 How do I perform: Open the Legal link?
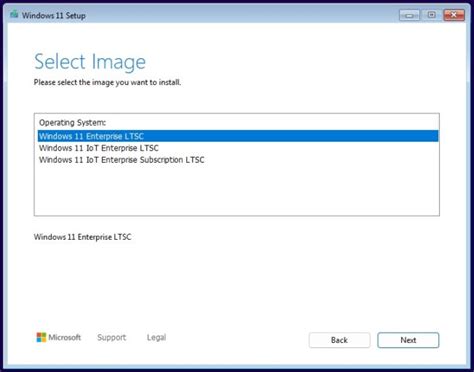[x=156, y=337]
